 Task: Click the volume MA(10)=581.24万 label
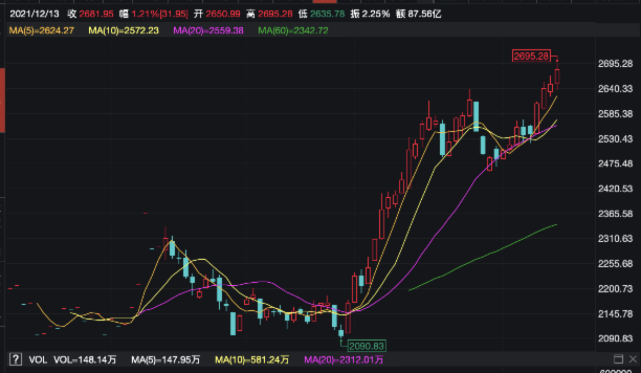(x=252, y=360)
